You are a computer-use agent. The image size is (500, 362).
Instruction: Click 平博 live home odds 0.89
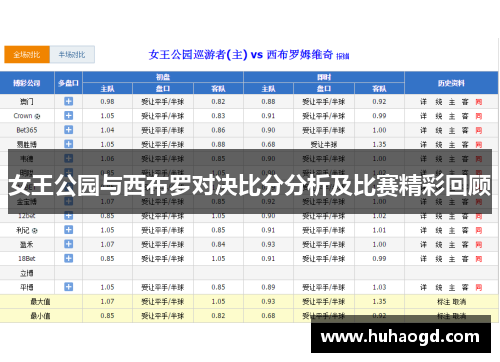click(268, 287)
